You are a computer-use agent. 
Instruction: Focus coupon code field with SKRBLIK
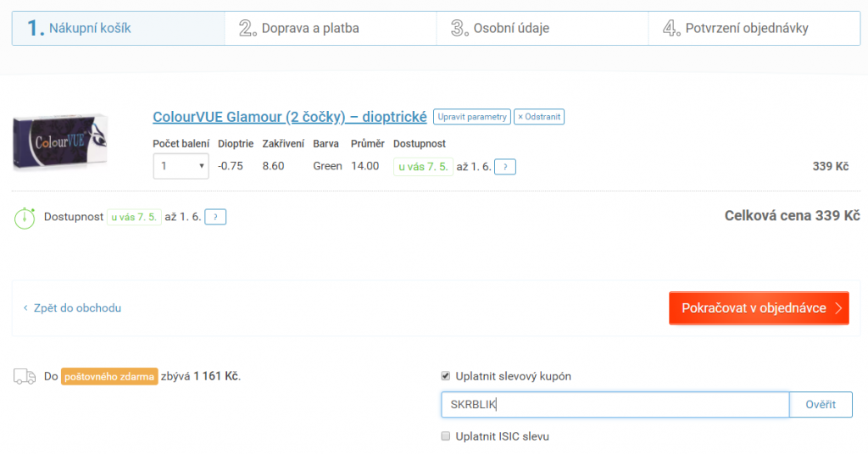coord(615,404)
